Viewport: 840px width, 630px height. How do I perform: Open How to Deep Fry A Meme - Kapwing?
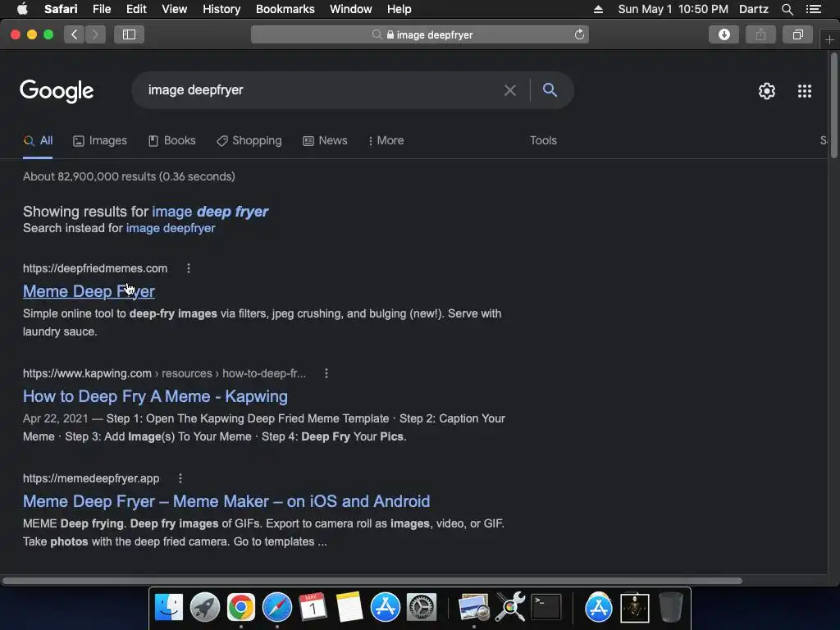click(155, 396)
